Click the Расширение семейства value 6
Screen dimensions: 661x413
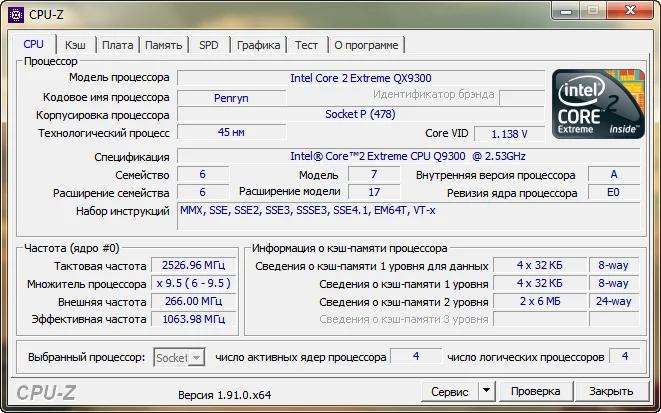[203, 192]
